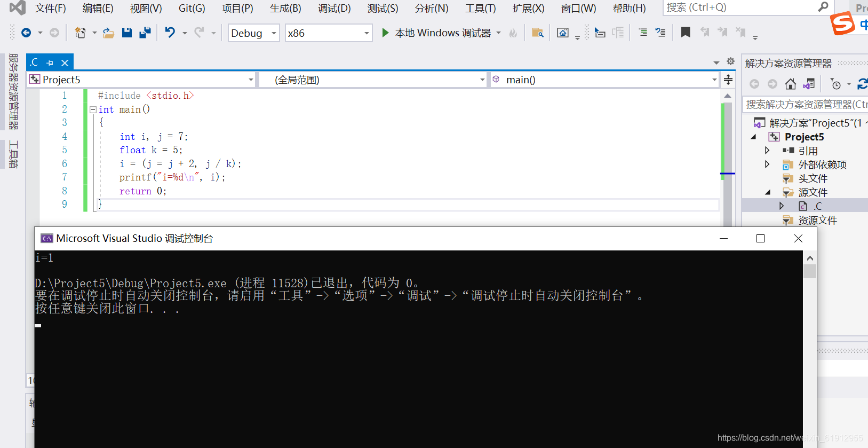Click the Find in Files icon
Screen dimensions: 868x448
coord(538,33)
